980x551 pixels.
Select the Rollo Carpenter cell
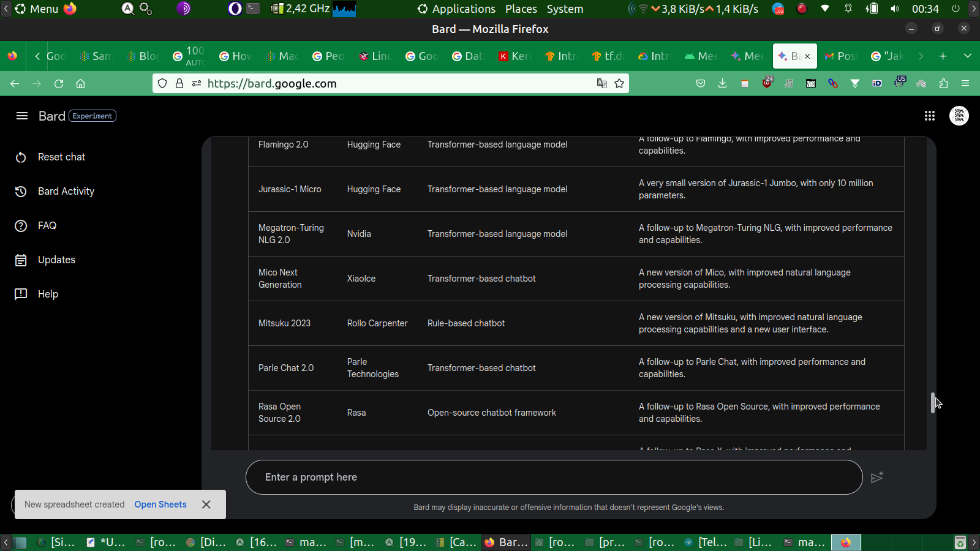click(377, 323)
